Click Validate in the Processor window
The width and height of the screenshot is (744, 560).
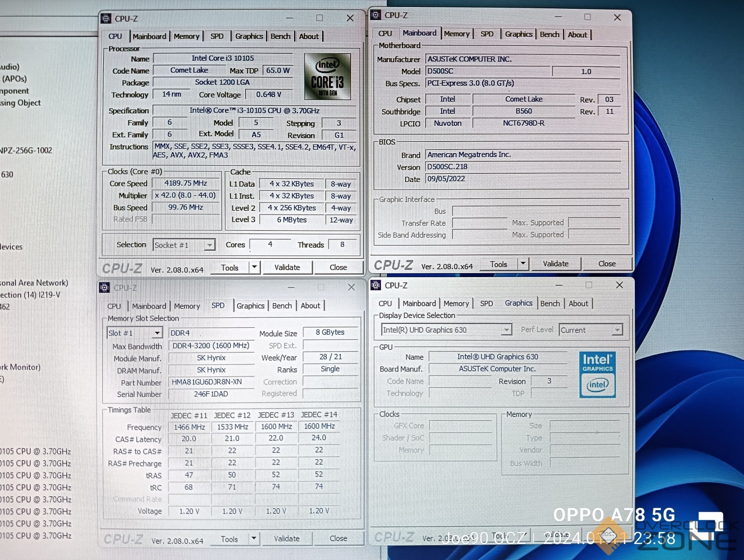[x=287, y=267]
